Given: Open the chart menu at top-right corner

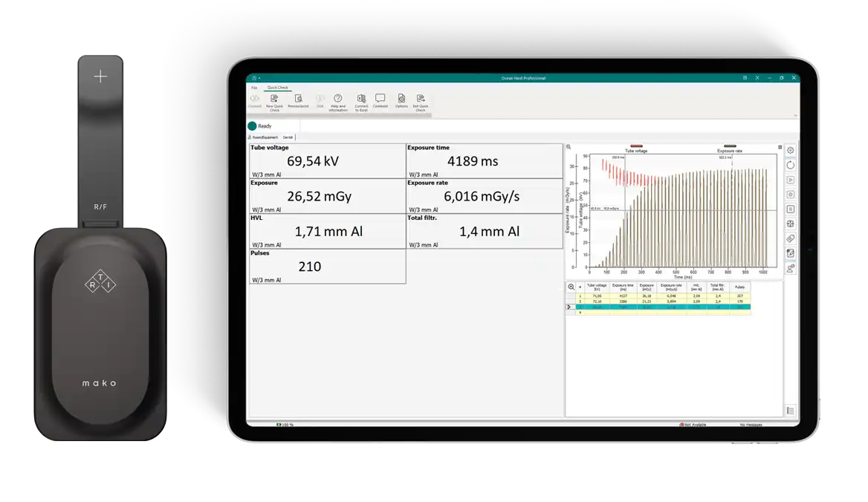Looking at the screenshot, I should (x=780, y=147).
